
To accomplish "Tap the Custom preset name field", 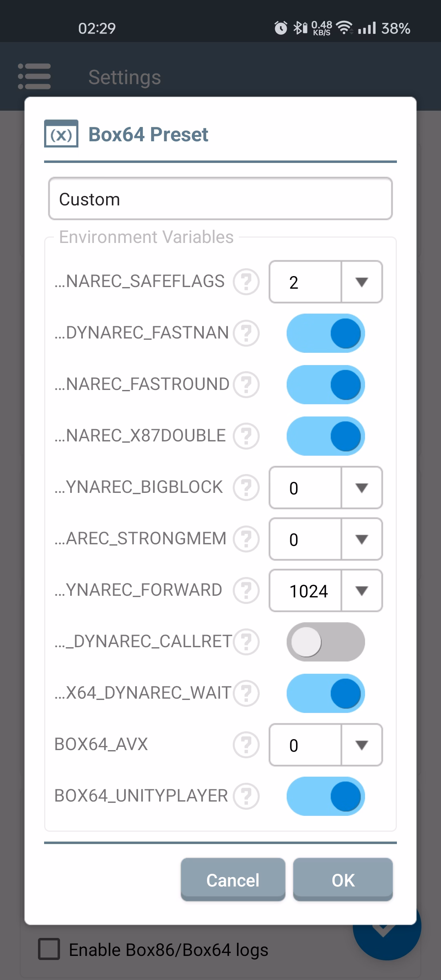I will click(220, 199).
